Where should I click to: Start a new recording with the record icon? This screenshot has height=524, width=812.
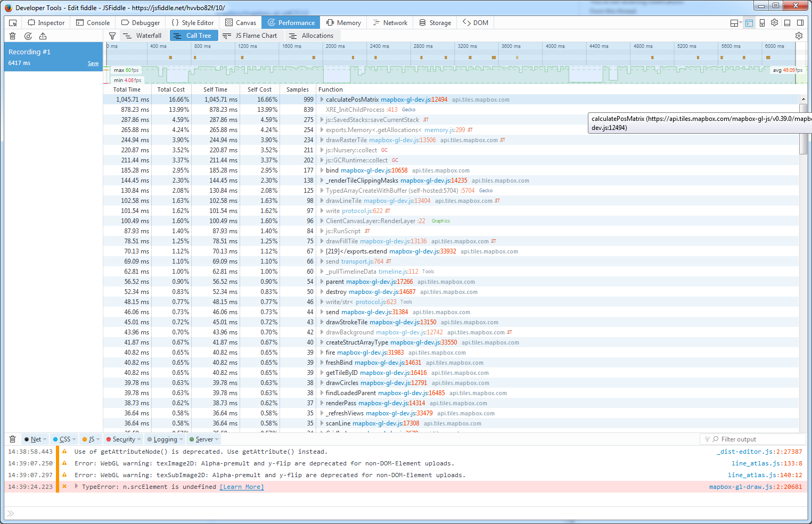(28, 36)
